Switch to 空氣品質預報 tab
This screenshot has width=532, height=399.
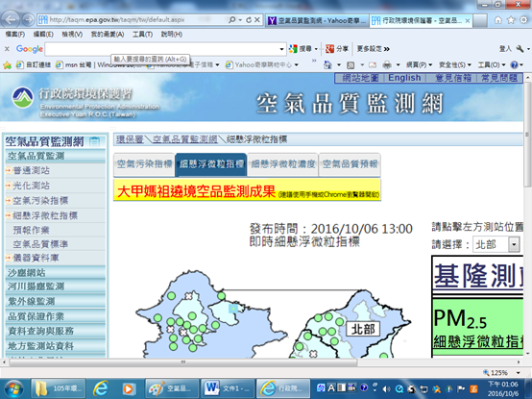coord(350,164)
